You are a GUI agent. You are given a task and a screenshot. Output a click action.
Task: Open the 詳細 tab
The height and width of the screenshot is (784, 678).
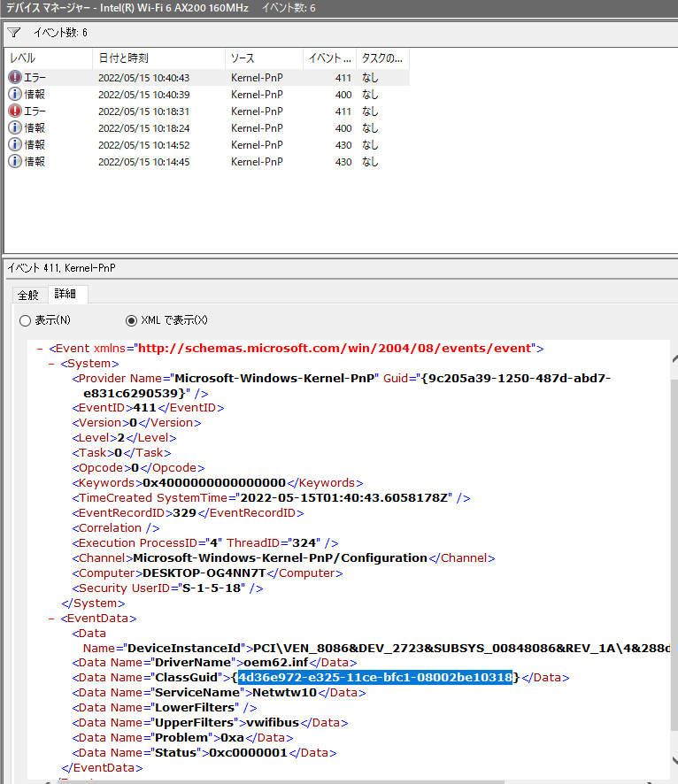click(65, 294)
